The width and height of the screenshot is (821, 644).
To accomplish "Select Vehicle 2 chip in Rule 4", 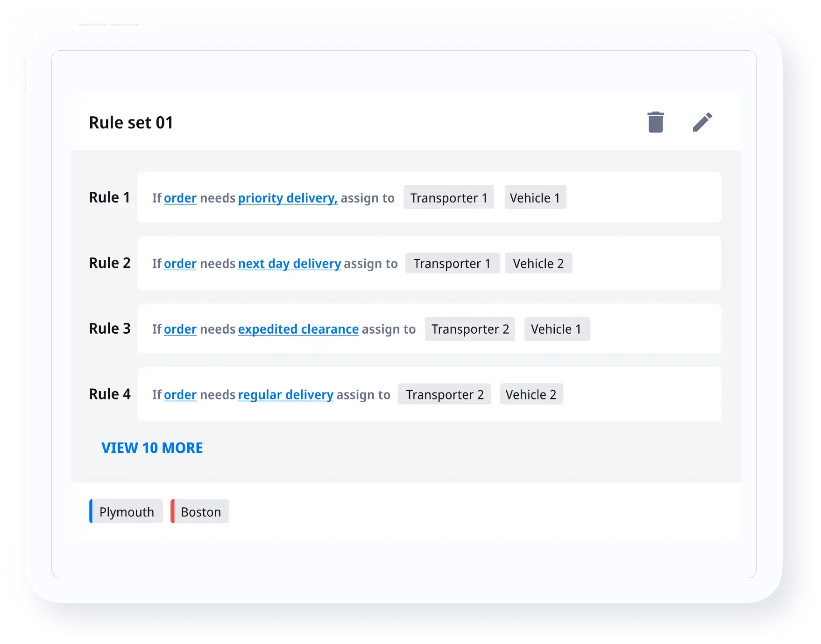I will pyautogui.click(x=531, y=395).
